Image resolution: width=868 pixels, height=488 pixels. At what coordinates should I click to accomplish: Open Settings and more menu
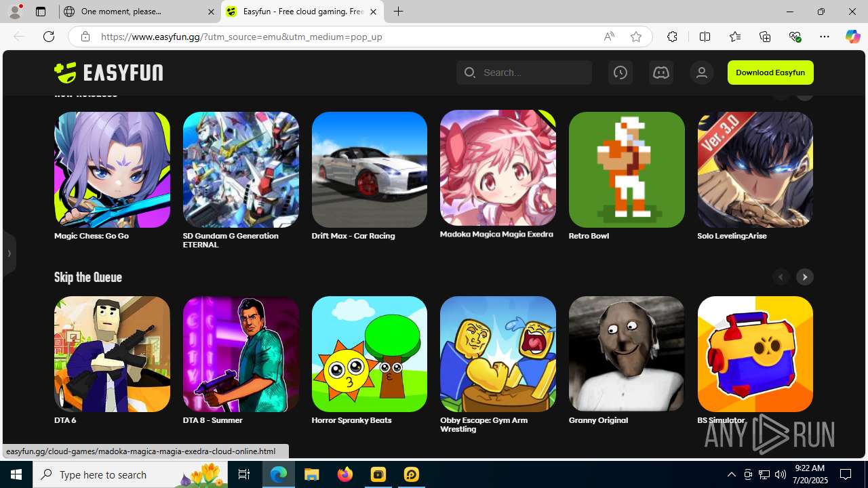tap(825, 37)
